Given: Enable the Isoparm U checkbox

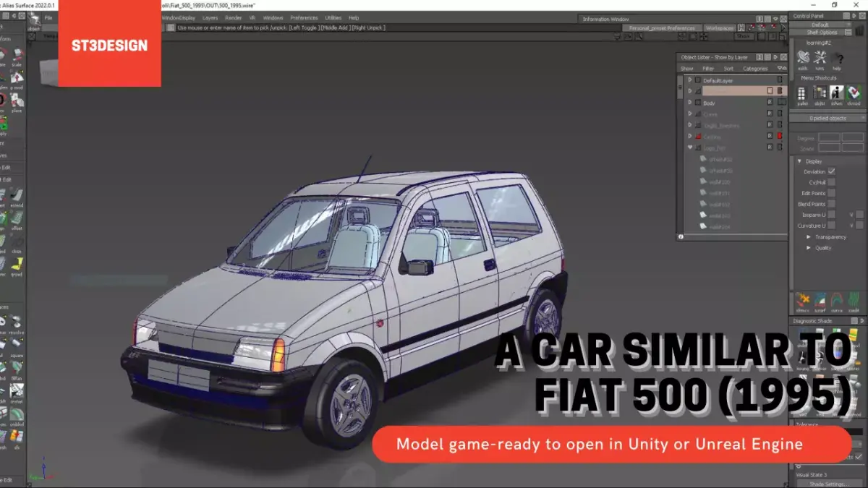Looking at the screenshot, I should pyautogui.click(x=831, y=215).
